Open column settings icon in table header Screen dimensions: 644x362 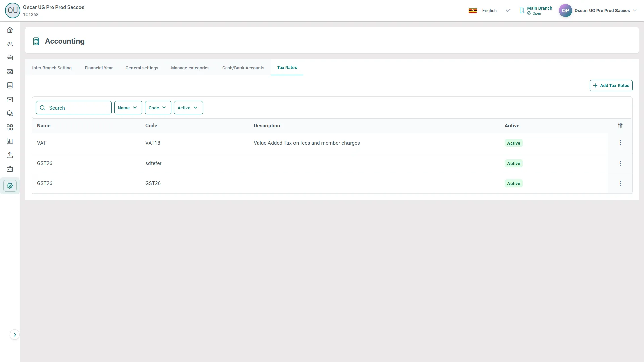(x=620, y=125)
